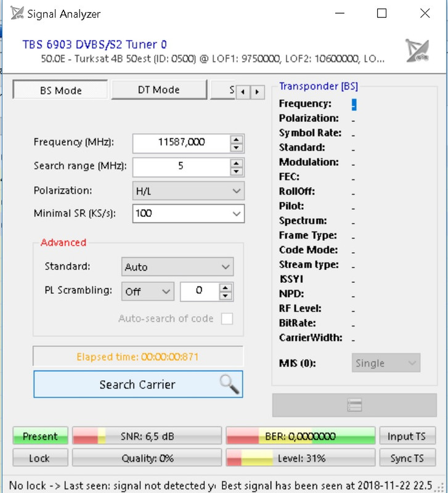The height and width of the screenshot is (493, 448).
Task: Open the Standard Auto dropdown
Action: [177, 267]
